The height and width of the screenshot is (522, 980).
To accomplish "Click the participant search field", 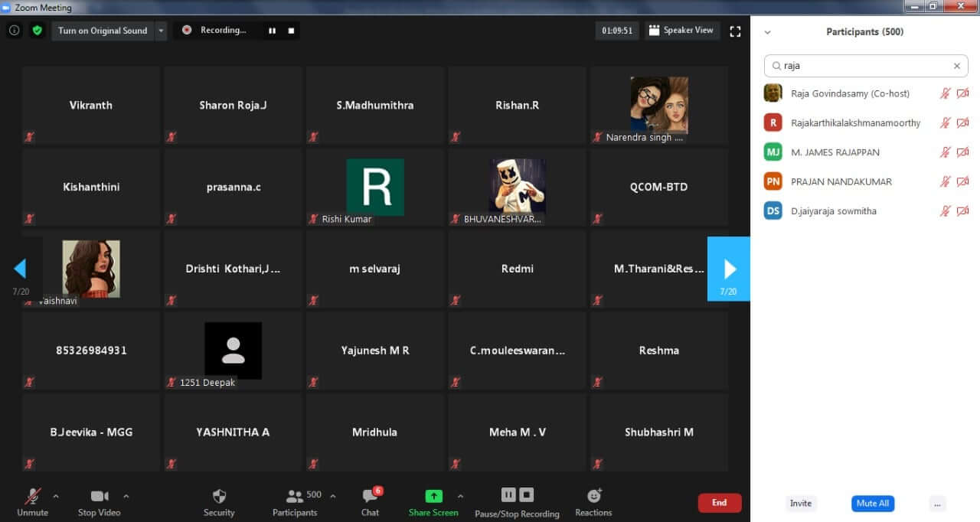I will coord(865,66).
